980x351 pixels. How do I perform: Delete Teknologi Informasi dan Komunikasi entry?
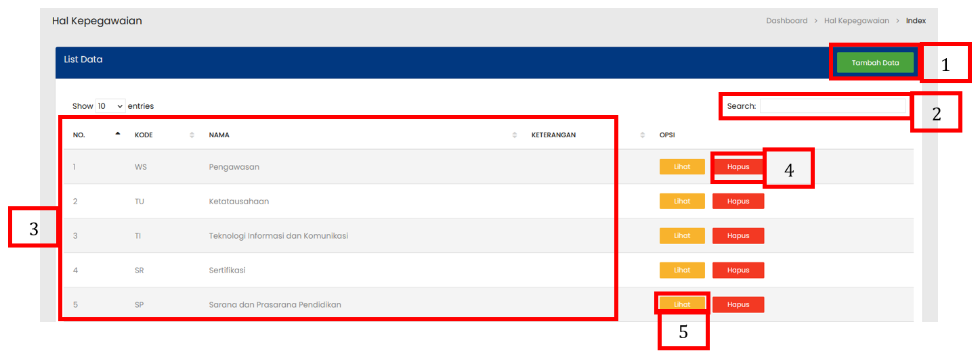[x=738, y=236]
